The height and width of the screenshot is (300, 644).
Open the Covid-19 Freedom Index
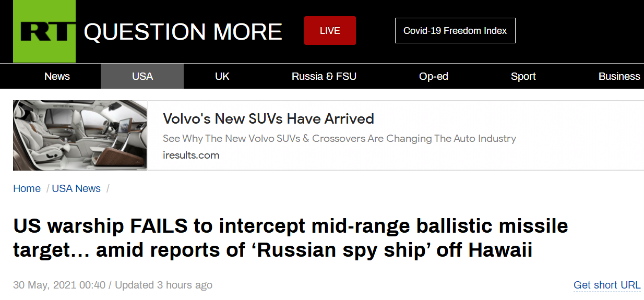click(455, 31)
